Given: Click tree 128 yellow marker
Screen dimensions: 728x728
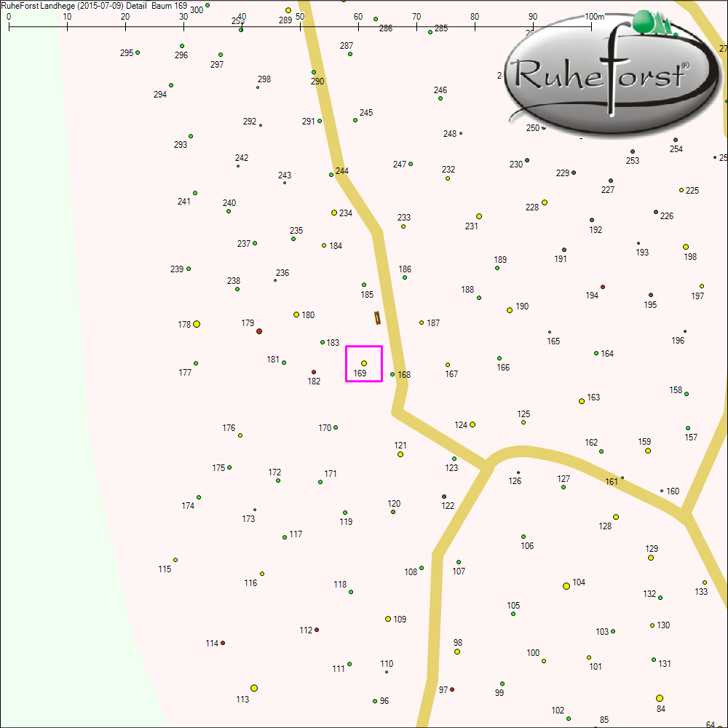Looking at the screenshot, I should (616, 517).
